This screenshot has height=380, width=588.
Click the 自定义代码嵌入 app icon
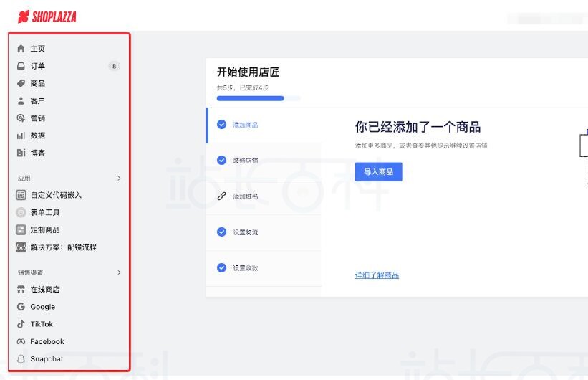[21, 195]
